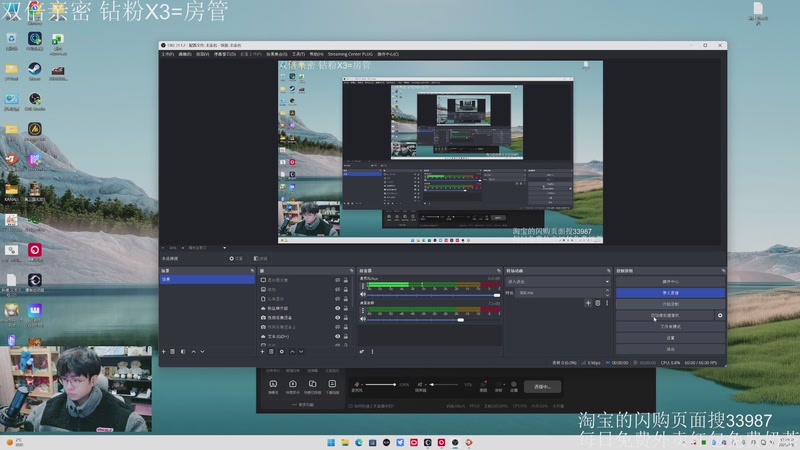Toggle lock on 显示器采集 source
The image size is (800, 450).
[x=345, y=280]
